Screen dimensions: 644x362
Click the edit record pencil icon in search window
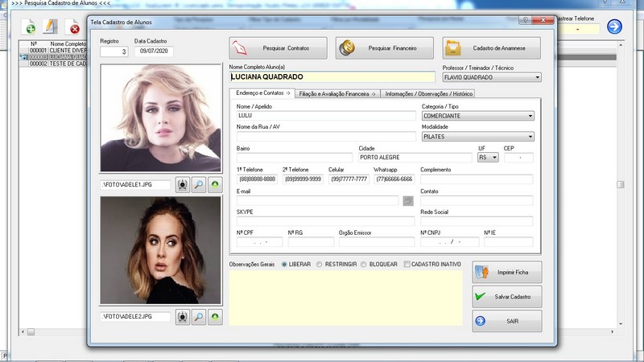[50, 27]
